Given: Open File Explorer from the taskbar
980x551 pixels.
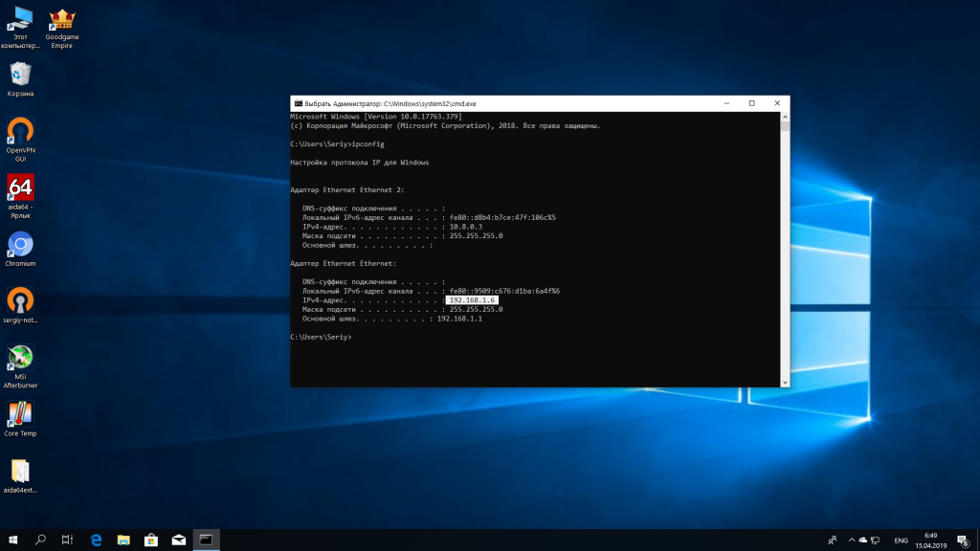Looking at the screenshot, I should point(122,540).
